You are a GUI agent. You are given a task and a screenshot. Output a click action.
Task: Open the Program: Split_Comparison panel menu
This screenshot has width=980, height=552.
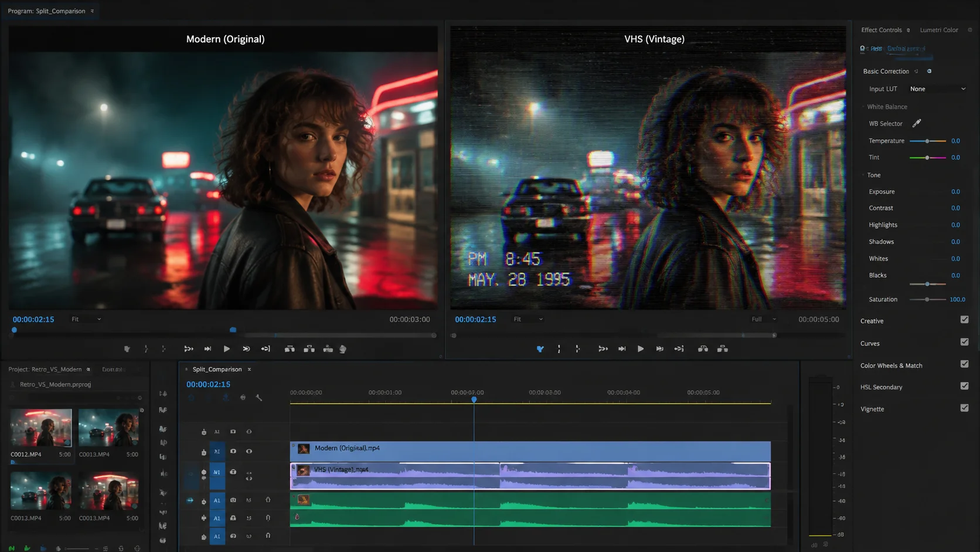click(x=92, y=11)
